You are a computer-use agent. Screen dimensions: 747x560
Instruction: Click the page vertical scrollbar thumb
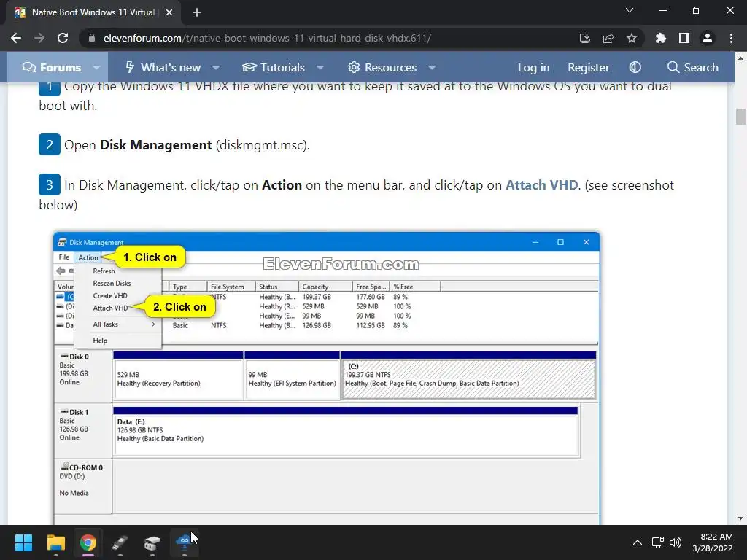[740, 117]
